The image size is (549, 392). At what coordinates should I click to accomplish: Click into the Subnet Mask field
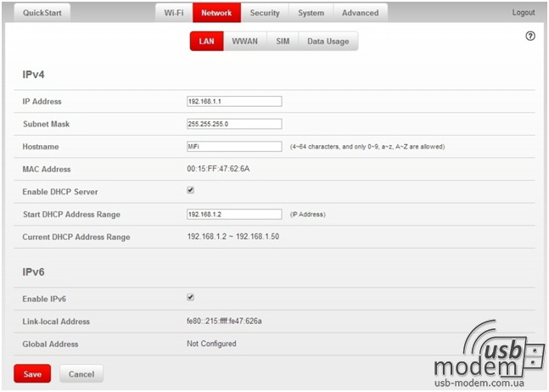(234, 124)
